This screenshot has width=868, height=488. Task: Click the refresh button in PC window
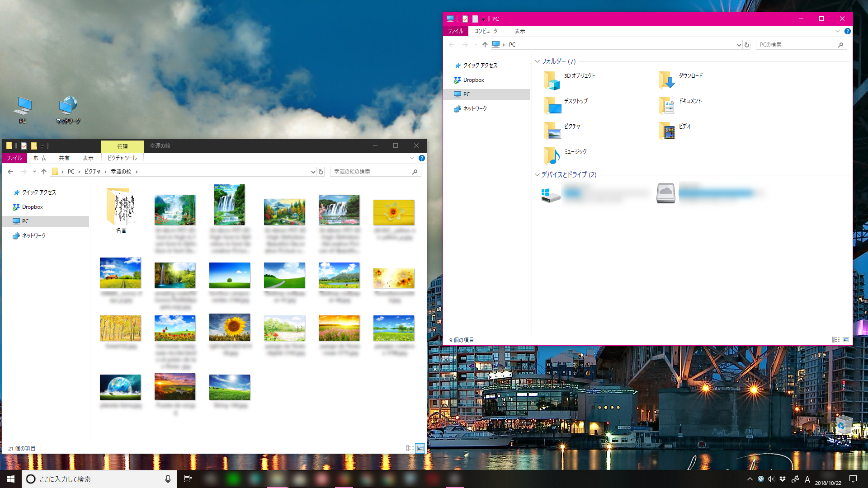point(747,45)
